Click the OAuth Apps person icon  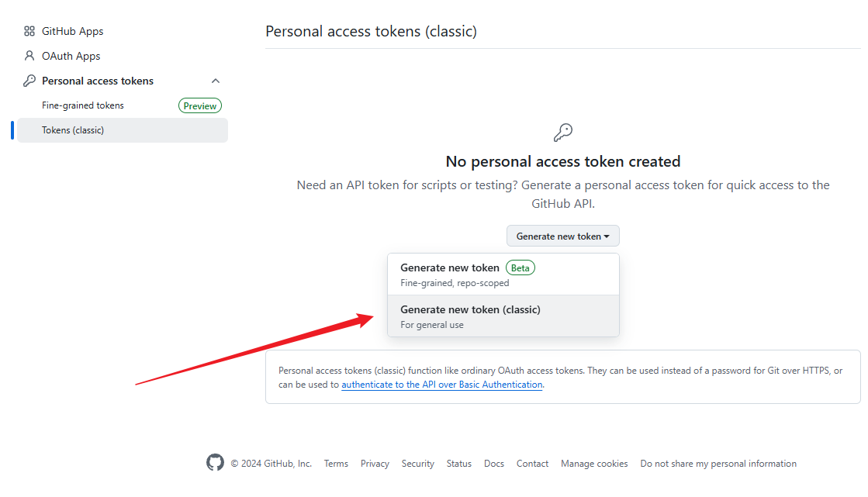pos(29,56)
